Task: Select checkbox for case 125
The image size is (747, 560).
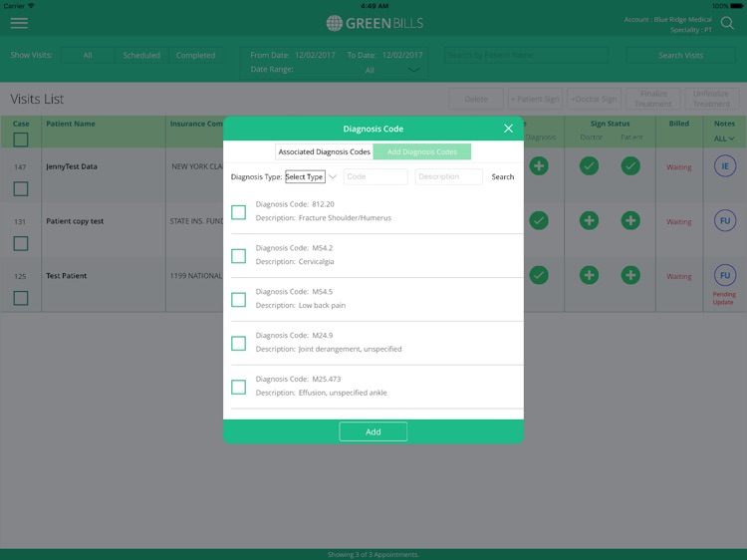Action: [x=21, y=298]
